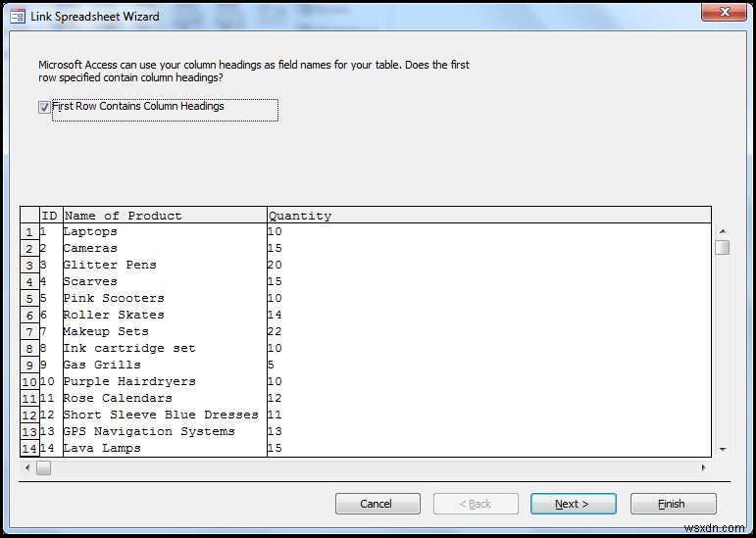Viewport: 756px width, 538px height.
Task: Click quantity 11 for Short Sleeve Blue Dresses
Action: tap(489, 415)
